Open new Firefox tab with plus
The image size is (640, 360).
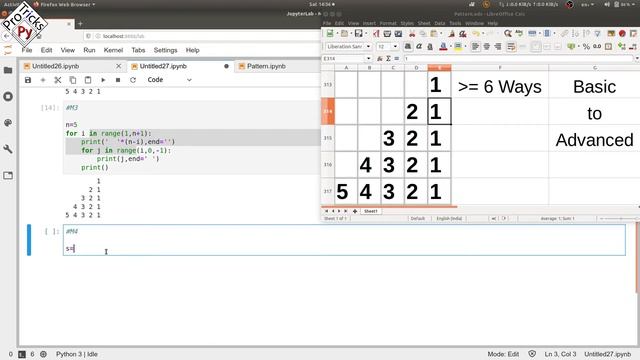[x=80, y=24]
